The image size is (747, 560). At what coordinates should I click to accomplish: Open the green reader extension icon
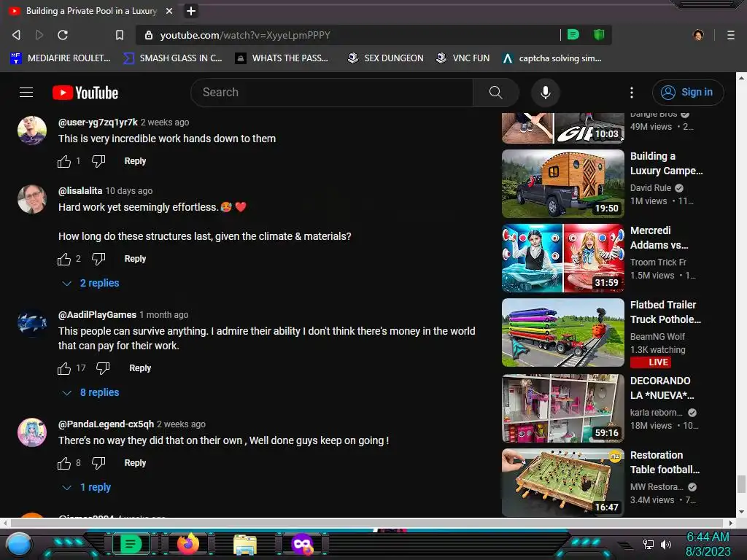pyautogui.click(x=573, y=34)
